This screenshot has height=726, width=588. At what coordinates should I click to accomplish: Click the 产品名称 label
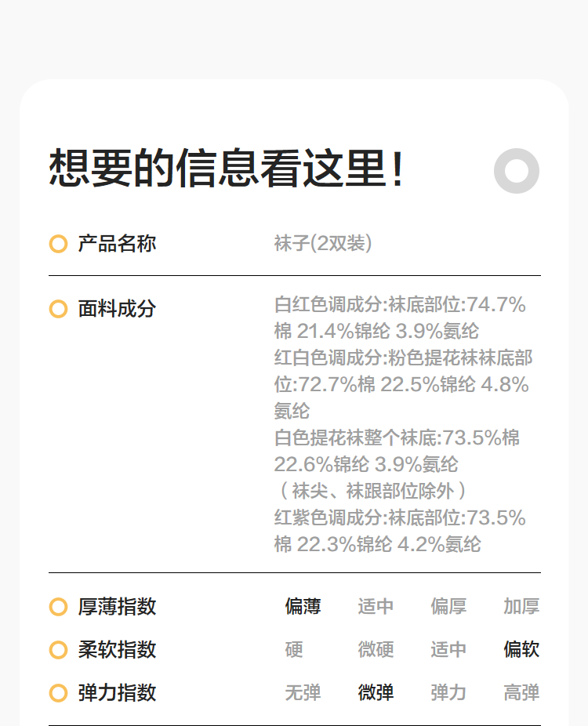click(117, 244)
